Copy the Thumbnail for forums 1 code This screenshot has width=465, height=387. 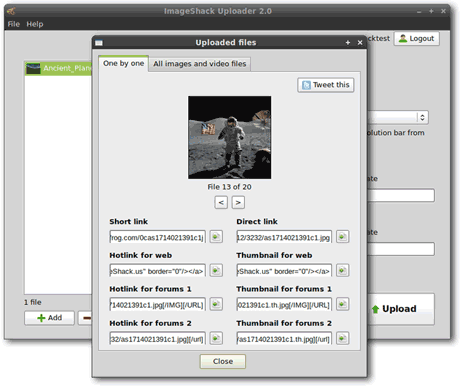[342, 304]
